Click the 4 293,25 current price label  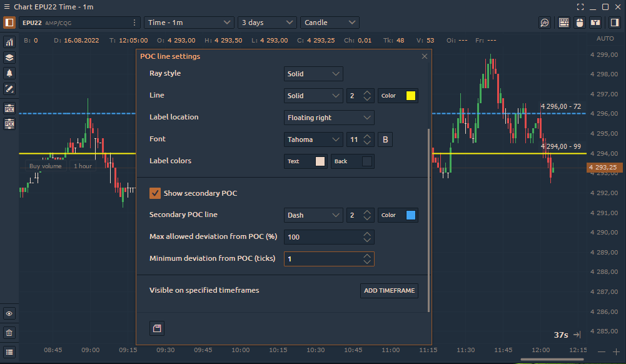pyautogui.click(x=604, y=168)
